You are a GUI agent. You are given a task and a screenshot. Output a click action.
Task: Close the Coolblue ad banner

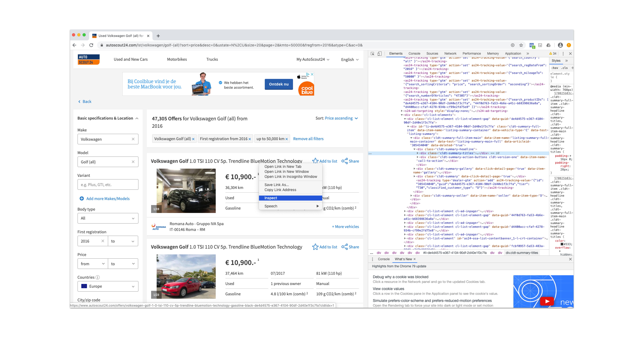[312, 74]
